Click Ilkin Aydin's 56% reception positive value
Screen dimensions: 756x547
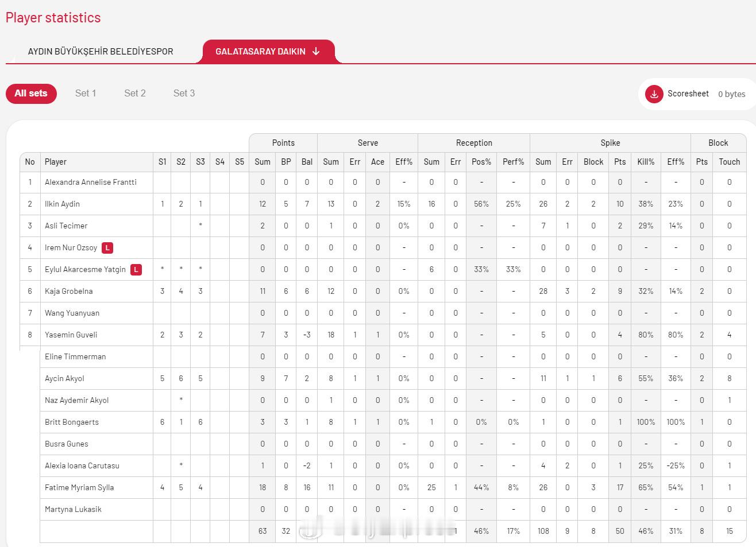coord(481,204)
